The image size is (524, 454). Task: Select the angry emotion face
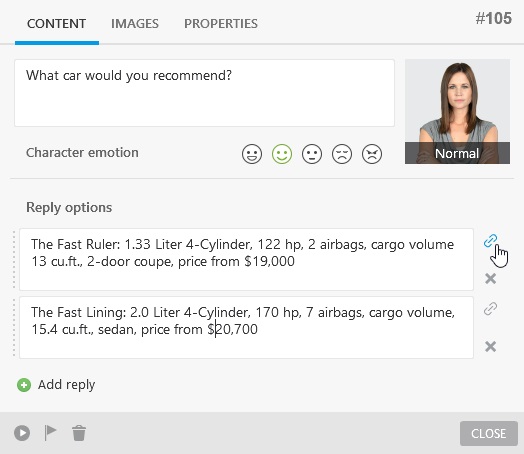372,154
